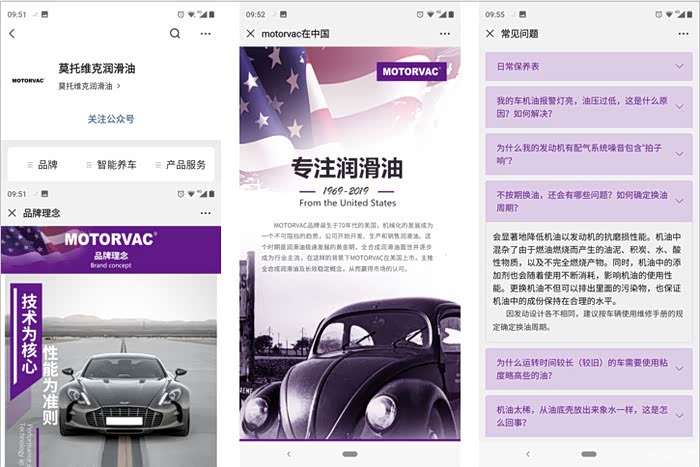Open the 品牌 menu

point(42,165)
